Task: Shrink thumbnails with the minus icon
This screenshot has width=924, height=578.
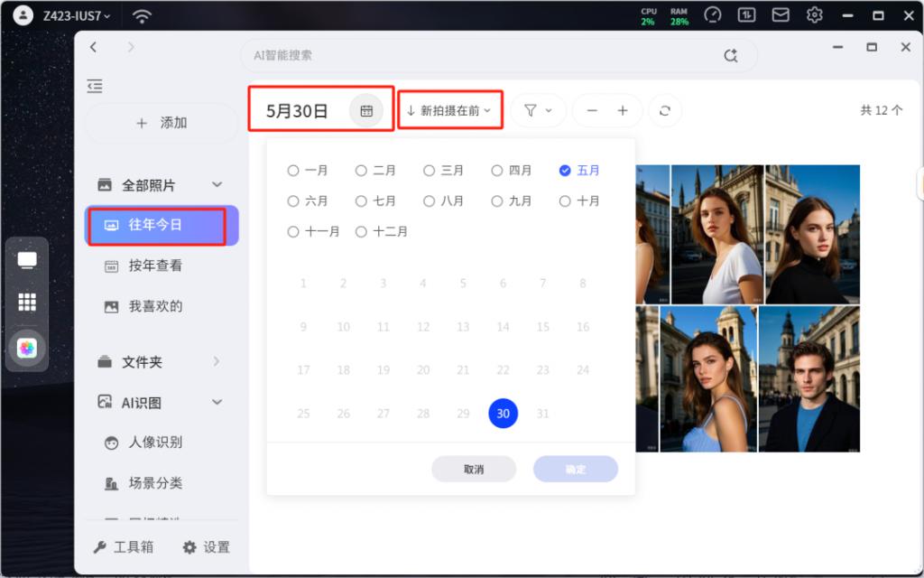Action: coord(592,110)
